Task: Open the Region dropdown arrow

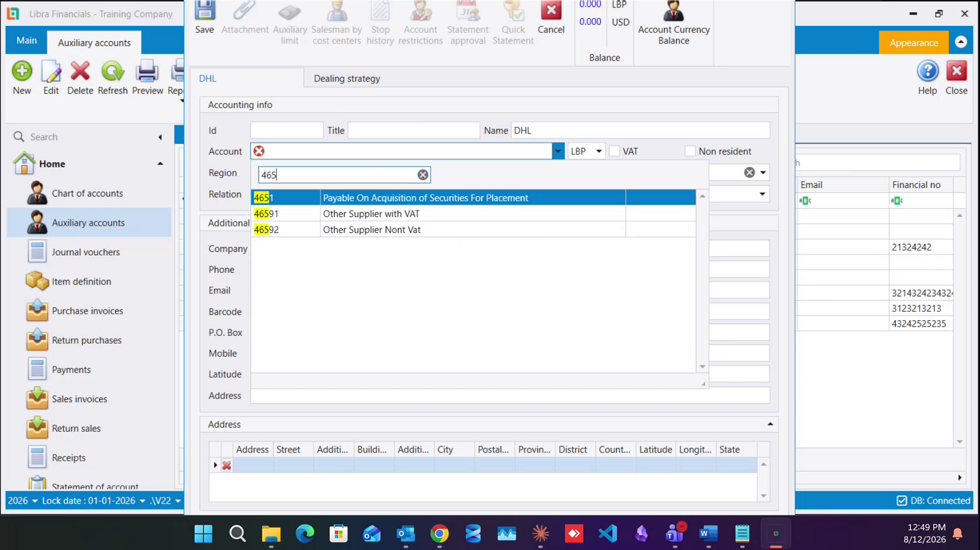Action: [763, 173]
